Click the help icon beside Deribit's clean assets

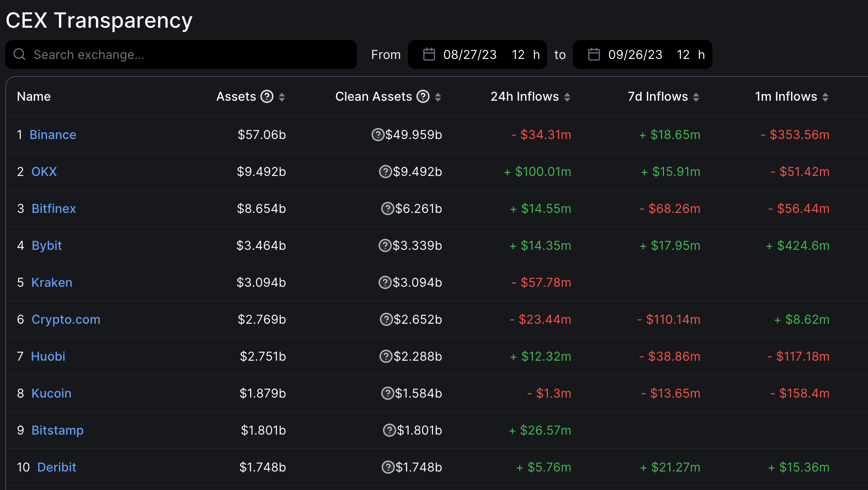(x=388, y=467)
